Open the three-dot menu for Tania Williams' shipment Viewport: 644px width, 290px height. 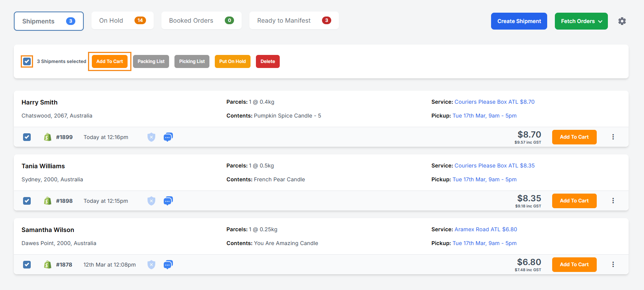point(613,201)
